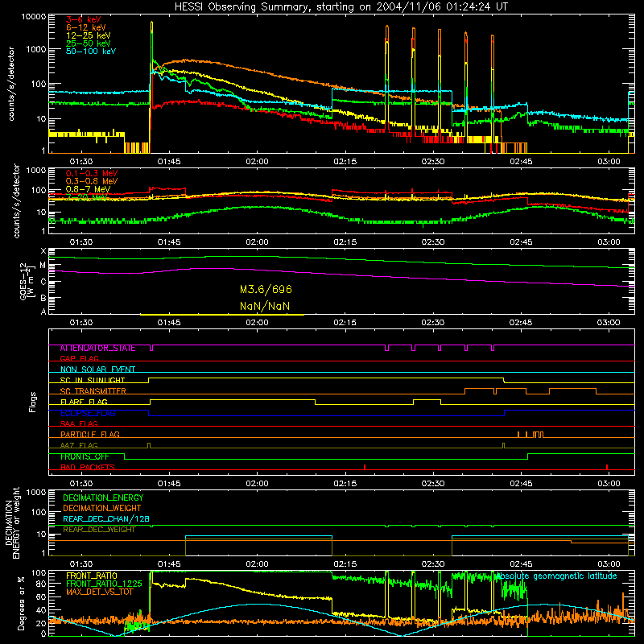644x644 pixels.
Task: Click the MAX_DET_VS_TOT legend label
Action: (x=99, y=592)
